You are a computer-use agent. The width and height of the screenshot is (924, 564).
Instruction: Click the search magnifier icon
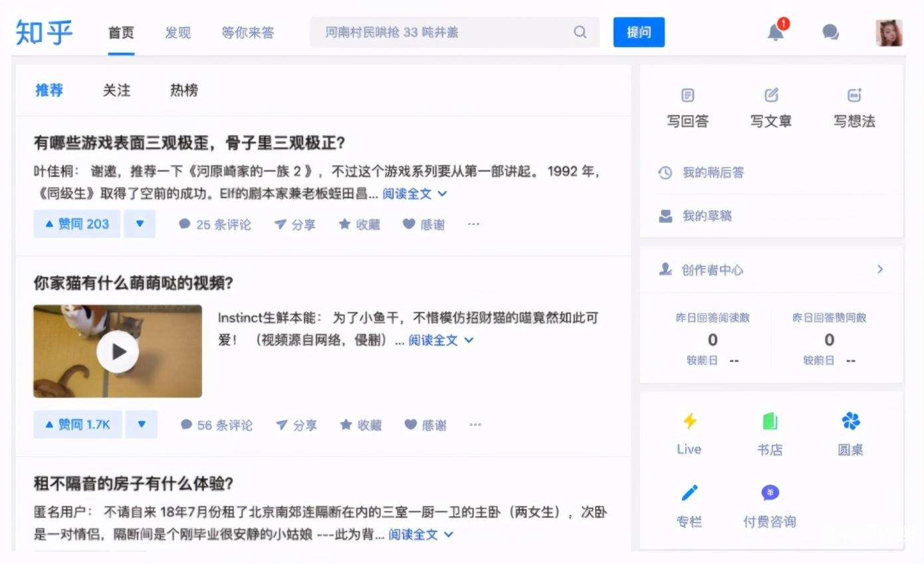580,32
